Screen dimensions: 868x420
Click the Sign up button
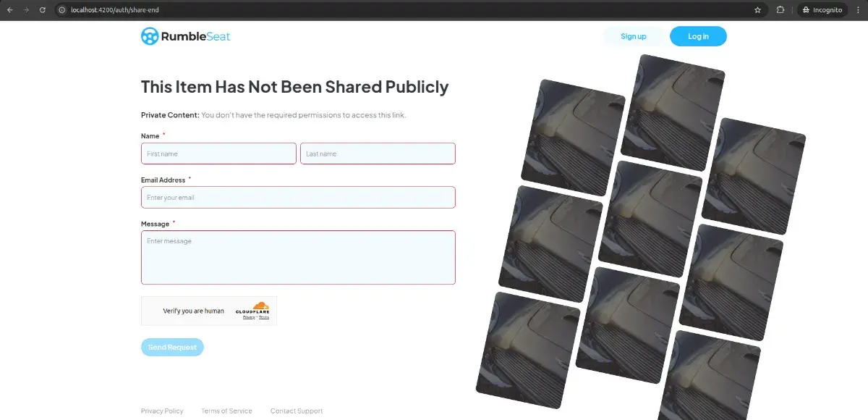634,36
